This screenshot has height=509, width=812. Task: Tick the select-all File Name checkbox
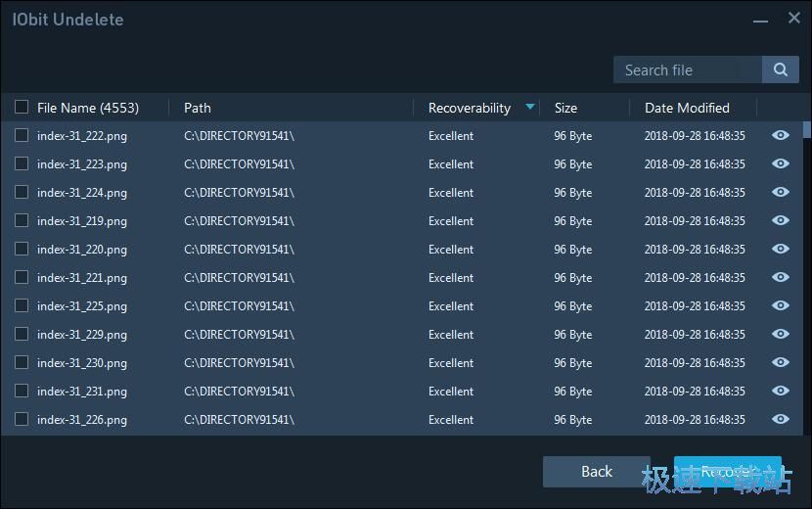pyautogui.click(x=22, y=108)
